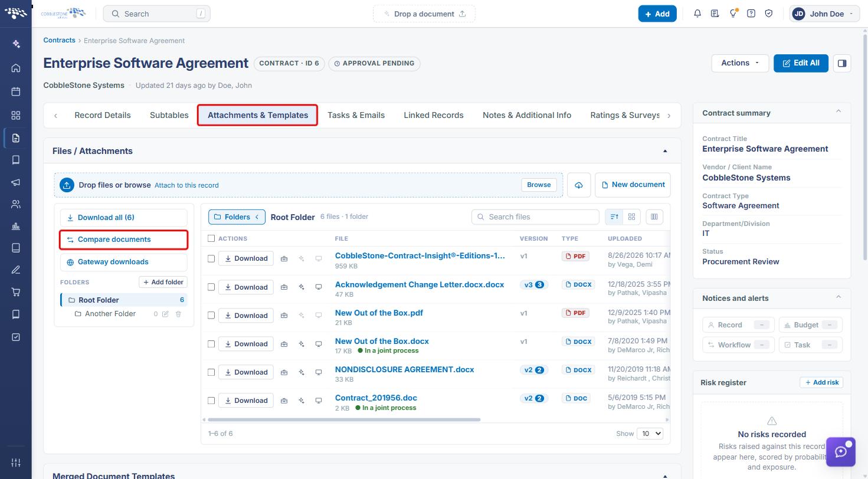Switch to Linked Records tab
The height and width of the screenshot is (479, 868).
point(434,115)
